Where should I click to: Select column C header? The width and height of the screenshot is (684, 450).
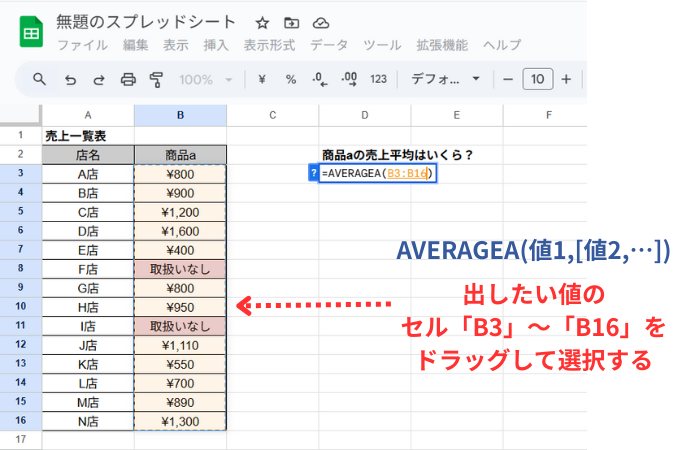273,116
